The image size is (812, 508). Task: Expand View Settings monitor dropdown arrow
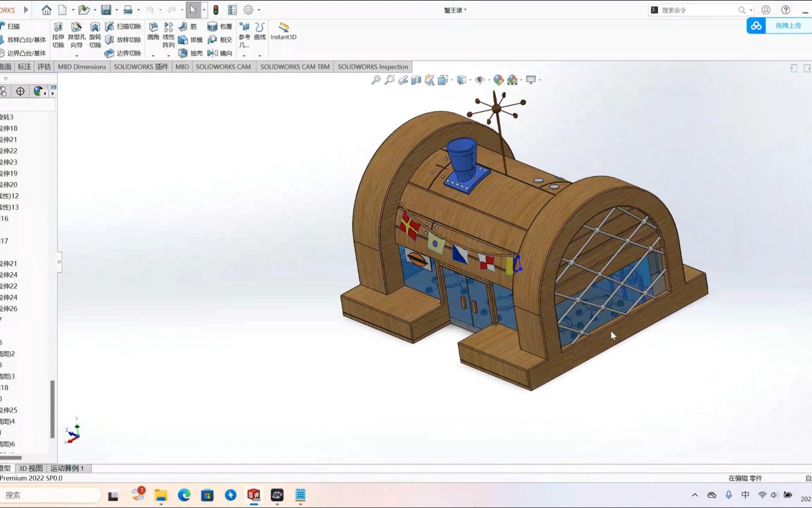click(x=540, y=80)
